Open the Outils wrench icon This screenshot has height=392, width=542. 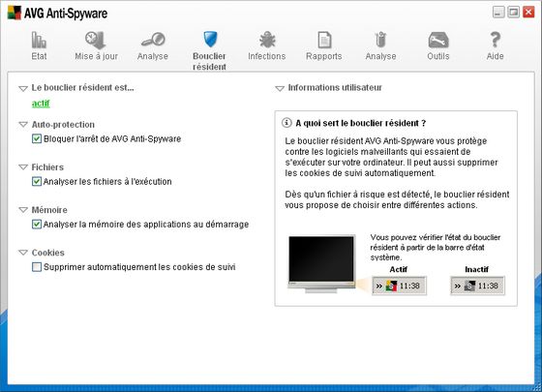[x=437, y=40]
